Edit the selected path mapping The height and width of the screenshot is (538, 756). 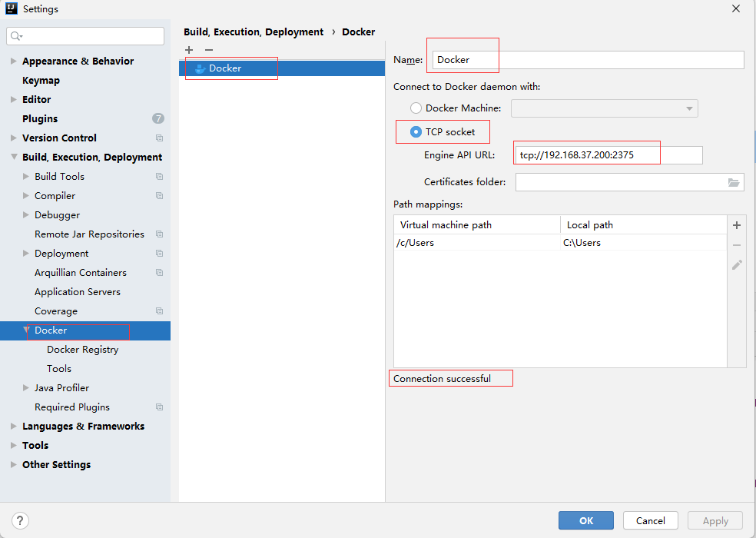coord(737,265)
